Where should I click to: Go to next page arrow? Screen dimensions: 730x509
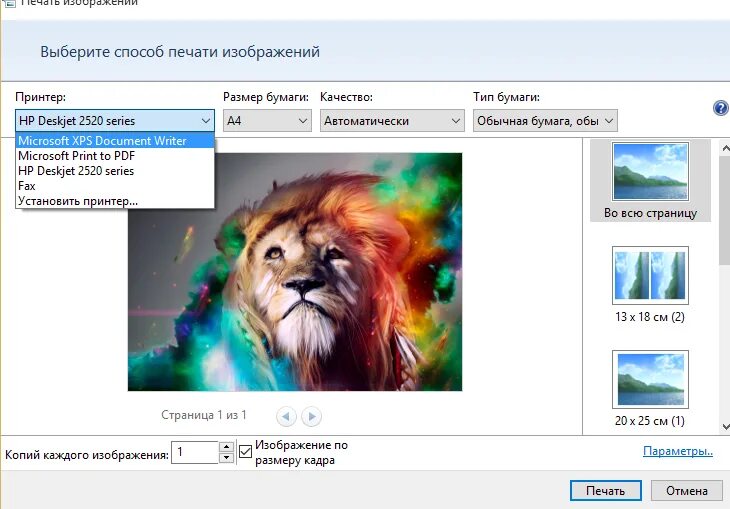pyautogui.click(x=311, y=416)
